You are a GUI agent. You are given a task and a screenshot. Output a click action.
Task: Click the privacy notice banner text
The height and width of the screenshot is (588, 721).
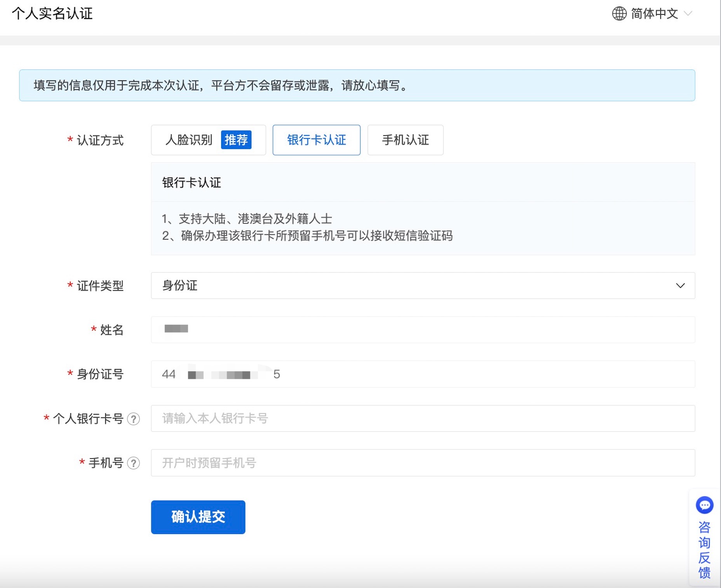point(221,85)
